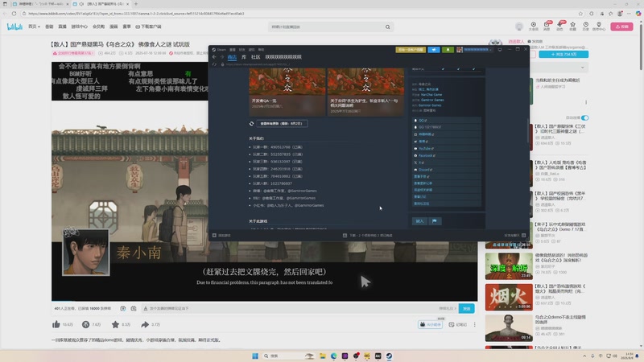Open the recommended video thumbnail with 09:14 duration
The height and width of the screenshot is (362, 644).
click(509, 328)
